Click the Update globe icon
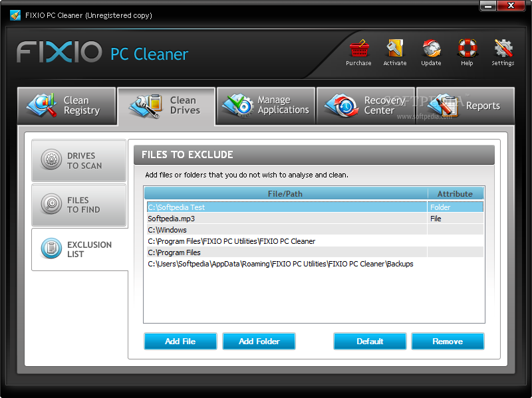 pos(431,49)
